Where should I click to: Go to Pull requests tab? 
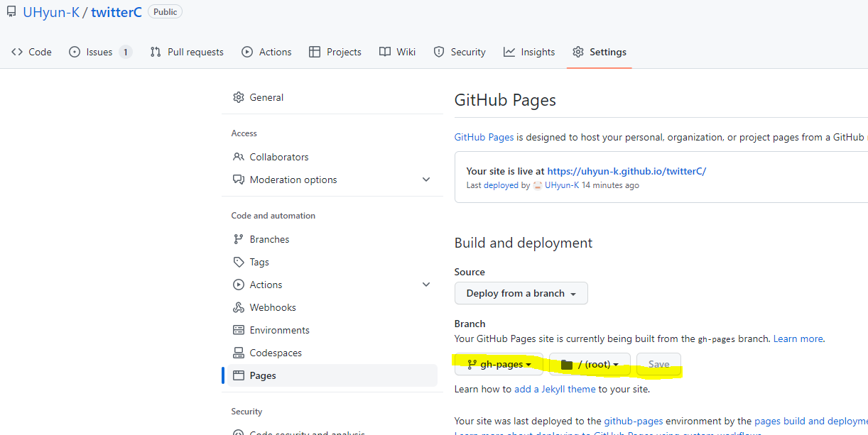tap(187, 52)
